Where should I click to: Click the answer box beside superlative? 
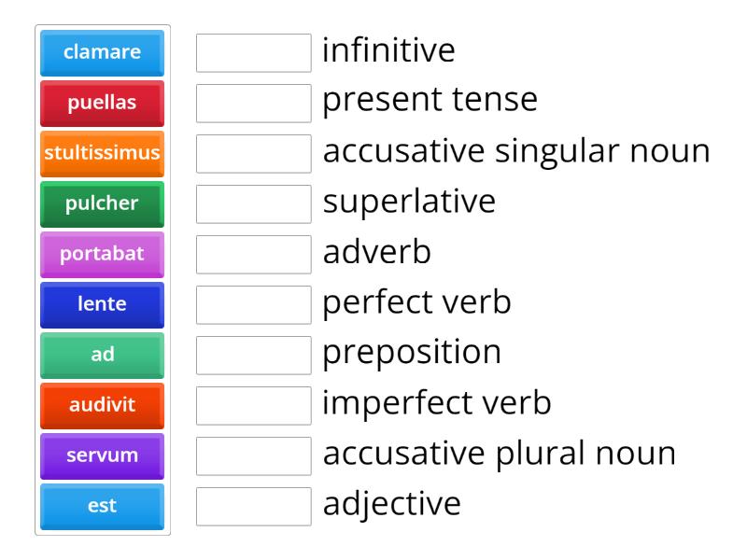[254, 204]
